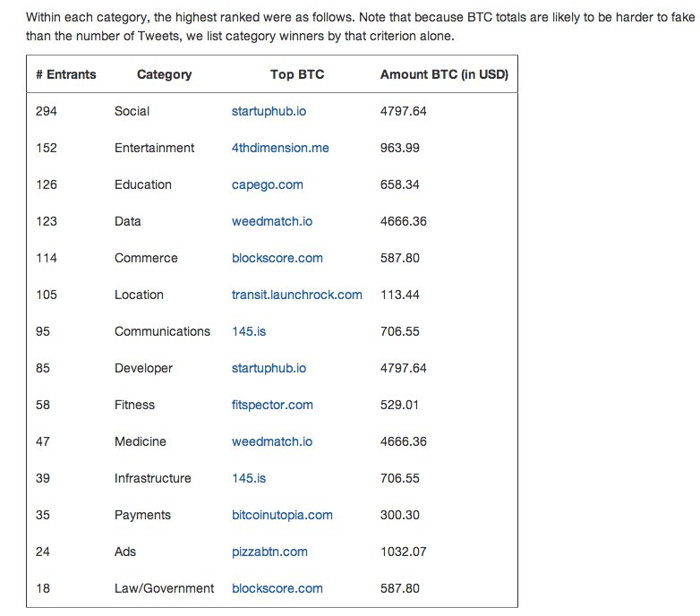Screen dimensions: 700x616
Task: Visit weedmatch.io in the Medicine row
Action: pos(271,441)
